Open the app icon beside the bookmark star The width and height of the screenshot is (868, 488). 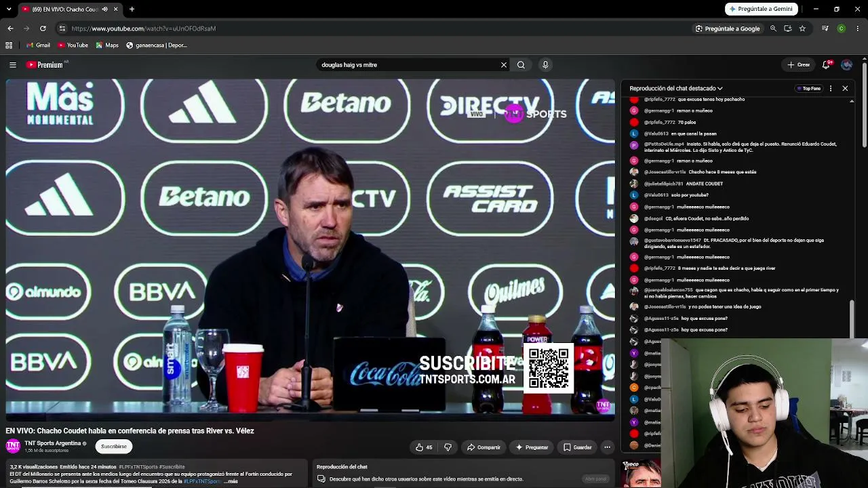click(x=788, y=28)
